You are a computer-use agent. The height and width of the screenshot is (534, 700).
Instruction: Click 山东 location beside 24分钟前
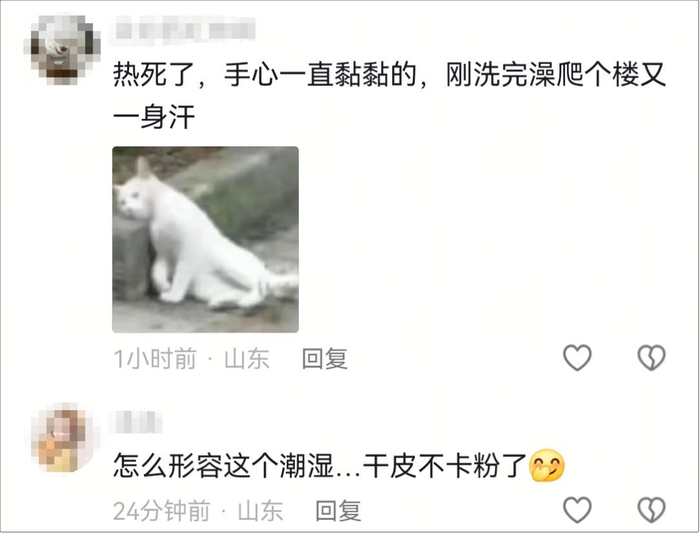(260, 511)
